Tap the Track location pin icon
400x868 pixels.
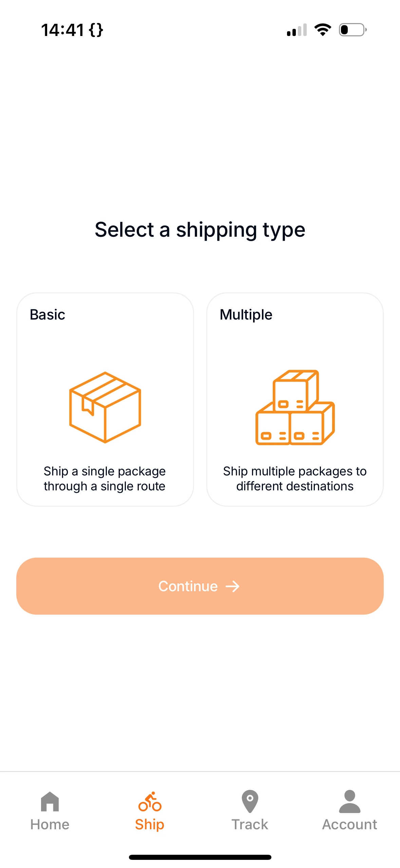point(250,801)
